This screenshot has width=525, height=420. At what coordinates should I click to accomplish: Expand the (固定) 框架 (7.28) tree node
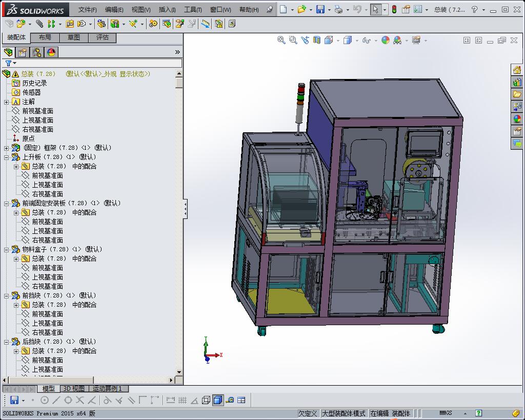tap(6, 148)
